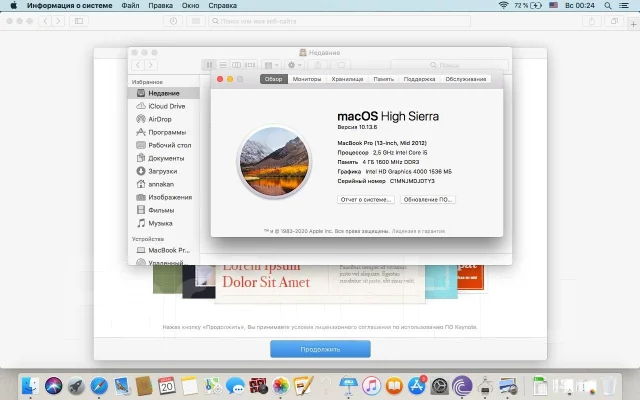Open Фильмы in Finder sidebar

click(x=164, y=210)
